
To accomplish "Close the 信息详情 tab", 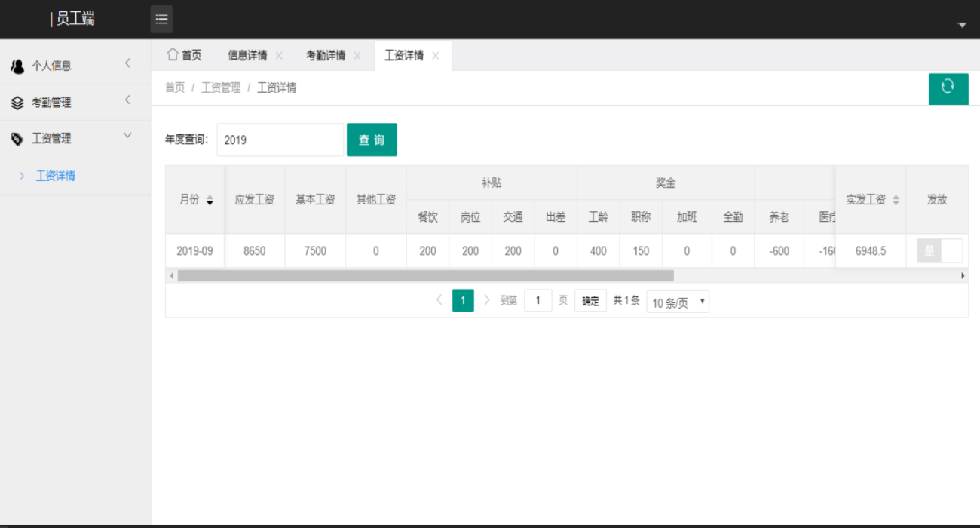I will pos(279,55).
